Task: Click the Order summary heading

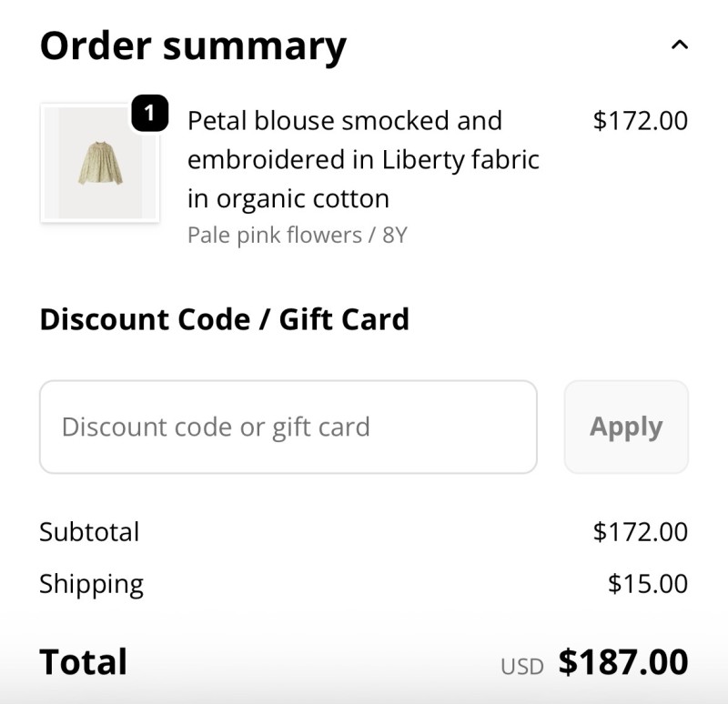Action: [193, 45]
